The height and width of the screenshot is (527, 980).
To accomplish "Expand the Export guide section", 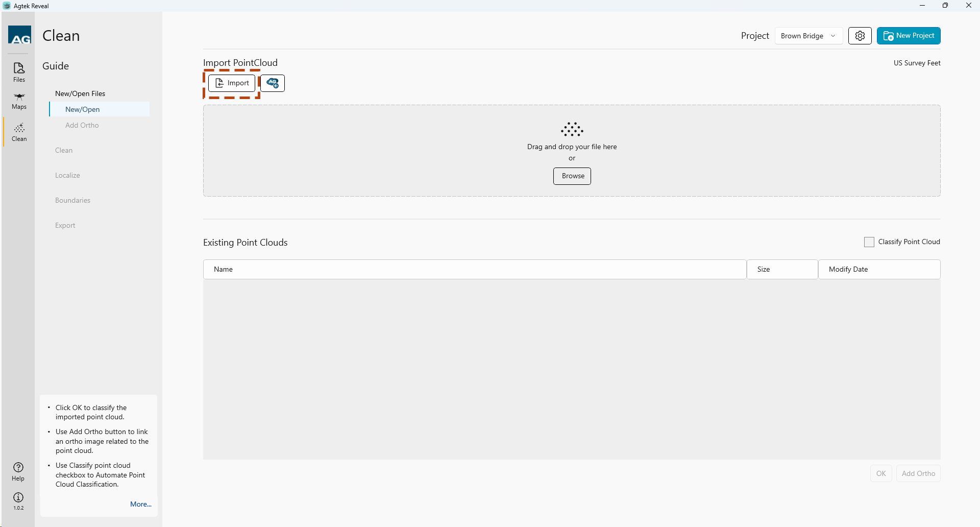I will (x=65, y=225).
